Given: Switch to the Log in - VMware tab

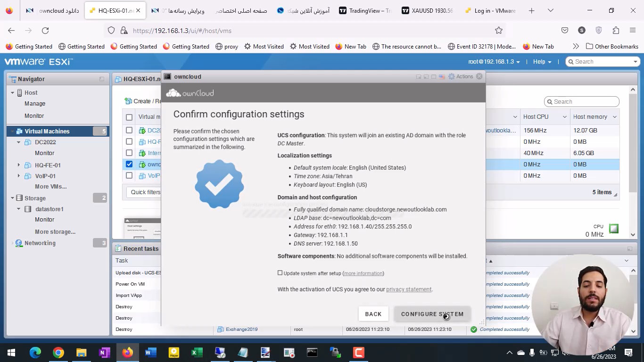Looking at the screenshot, I should pyautogui.click(x=490, y=10).
